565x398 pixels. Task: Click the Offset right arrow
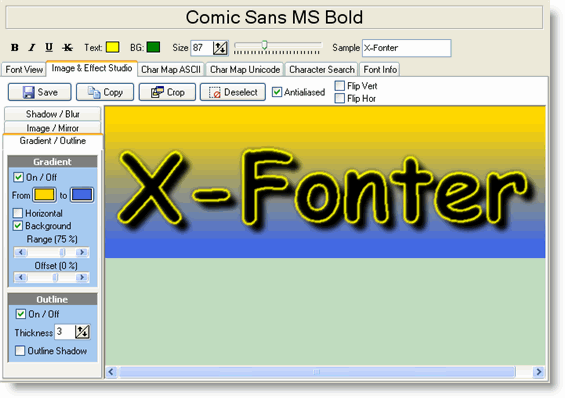point(83,277)
